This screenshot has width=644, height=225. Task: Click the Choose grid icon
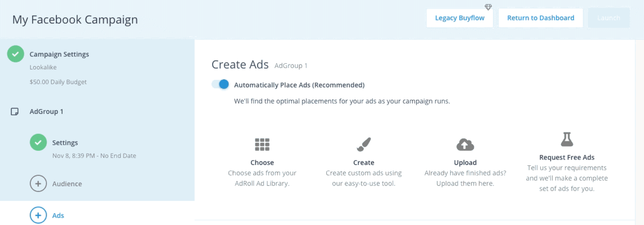click(262, 144)
